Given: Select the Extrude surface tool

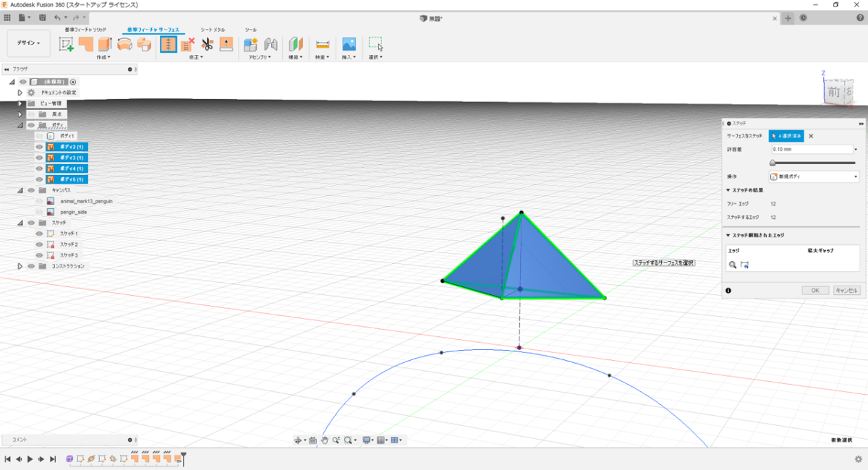Looking at the screenshot, I should tap(105, 44).
